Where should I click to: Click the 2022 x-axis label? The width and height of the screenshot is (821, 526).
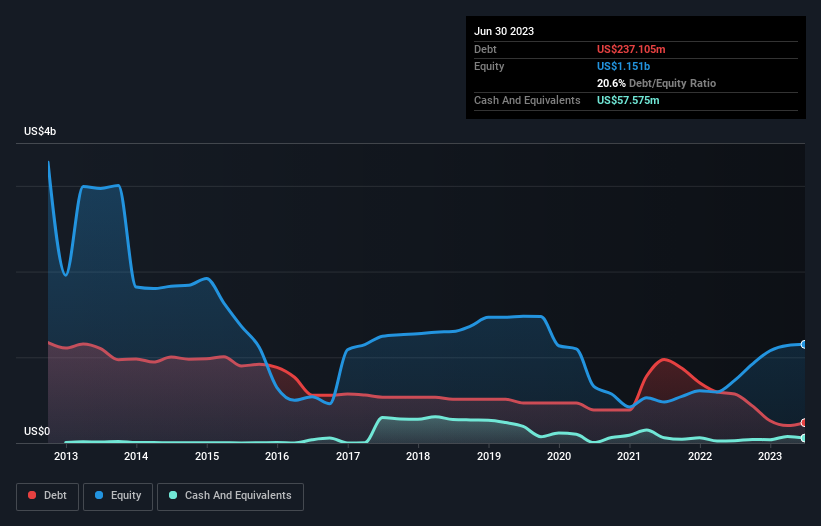[x=700, y=456]
